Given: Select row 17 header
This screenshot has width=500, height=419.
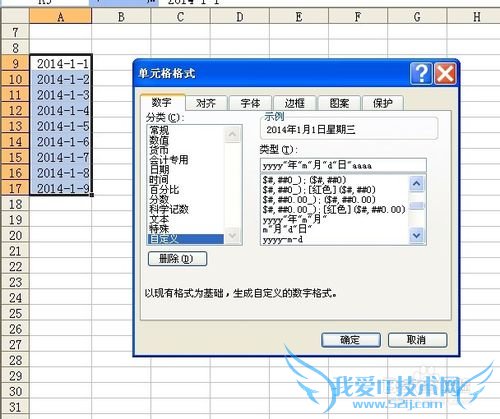Looking at the screenshot, I should pos(15,188).
